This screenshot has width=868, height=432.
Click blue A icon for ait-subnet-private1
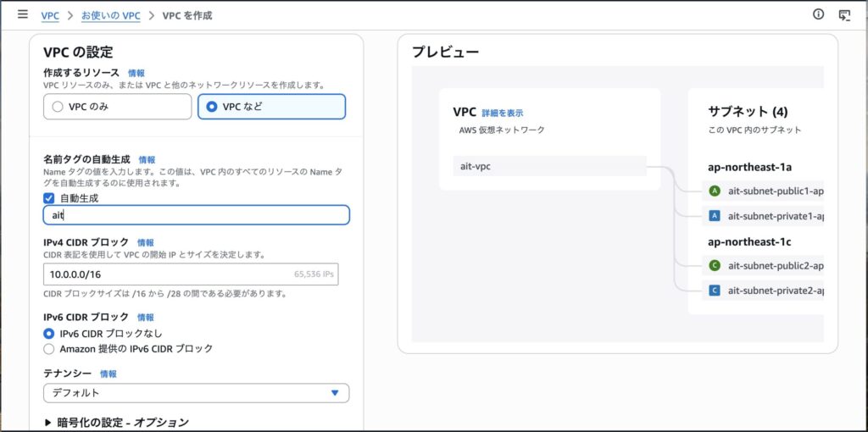pyautogui.click(x=715, y=216)
